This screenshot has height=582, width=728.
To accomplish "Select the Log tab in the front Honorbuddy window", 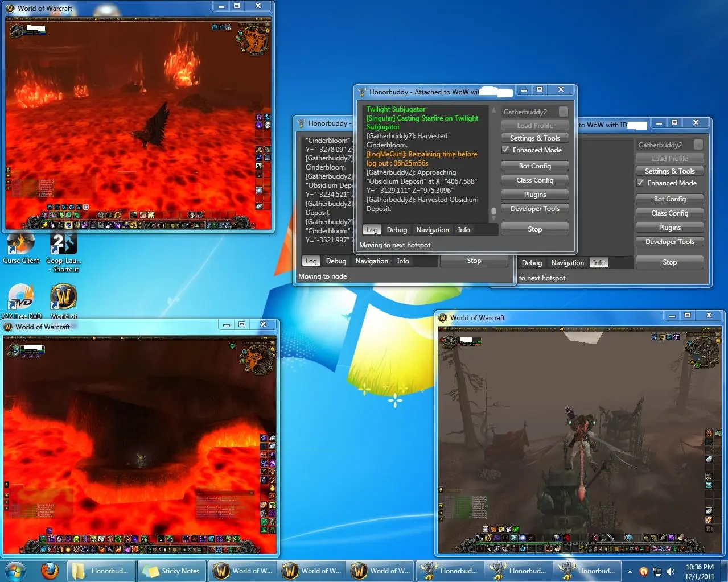I will pyautogui.click(x=372, y=230).
